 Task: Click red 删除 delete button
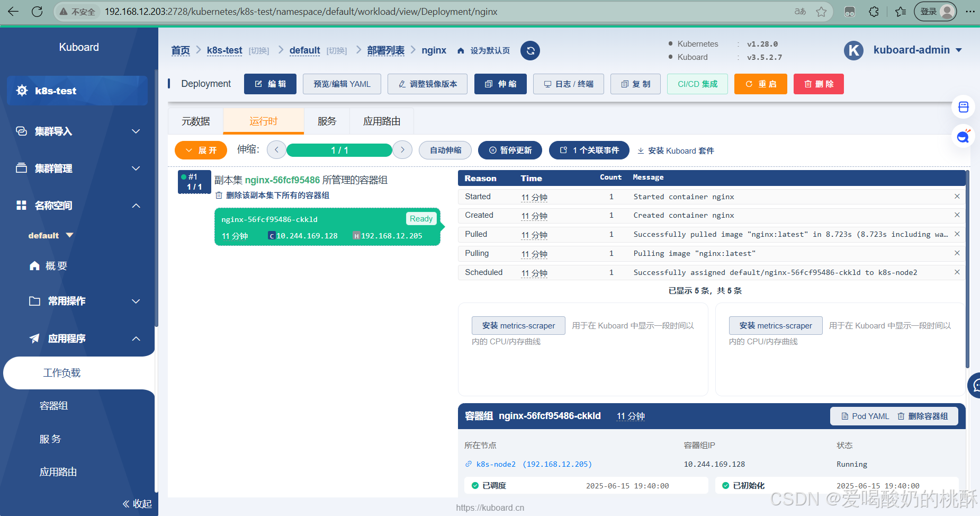(819, 84)
